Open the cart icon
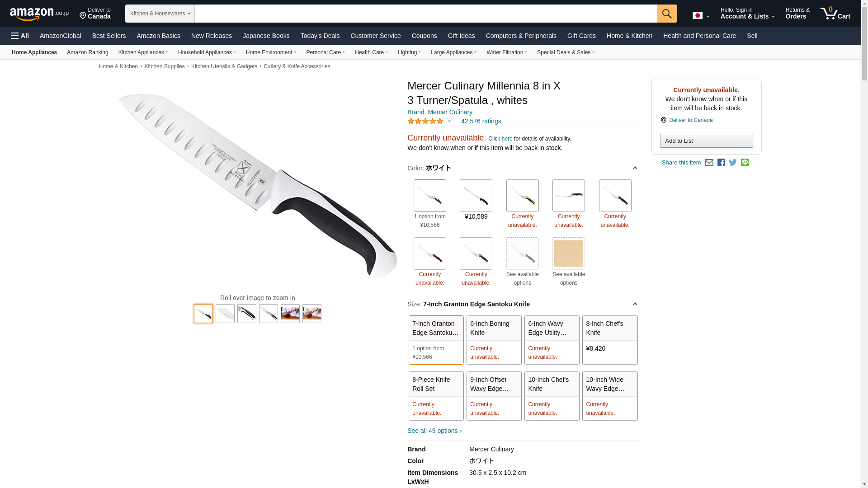This screenshot has height=488, width=868. 835,13
